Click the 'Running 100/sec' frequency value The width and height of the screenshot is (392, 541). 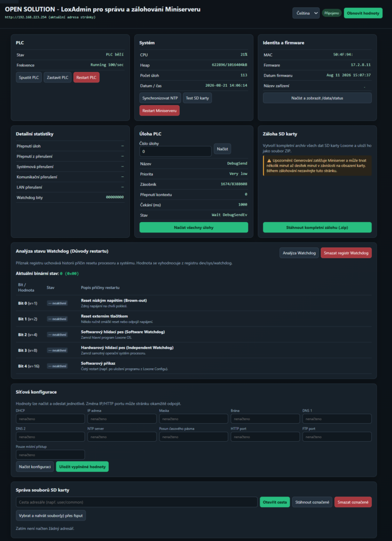point(107,65)
